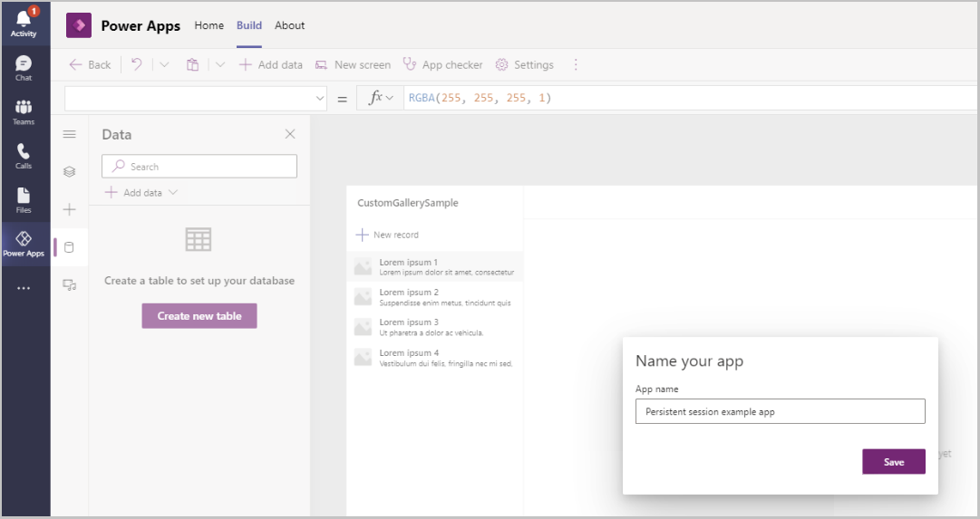Open Chat in Teams sidebar
Viewport: 980px width, 519px height.
click(24, 68)
